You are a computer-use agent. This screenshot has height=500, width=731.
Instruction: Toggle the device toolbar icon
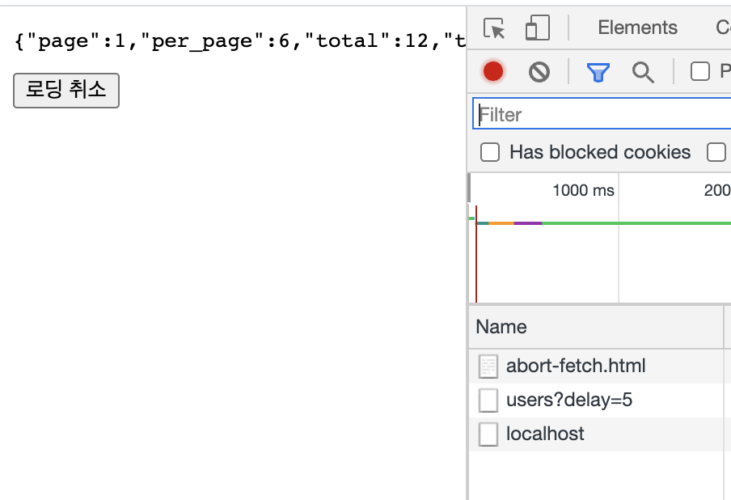click(x=538, y=29)
